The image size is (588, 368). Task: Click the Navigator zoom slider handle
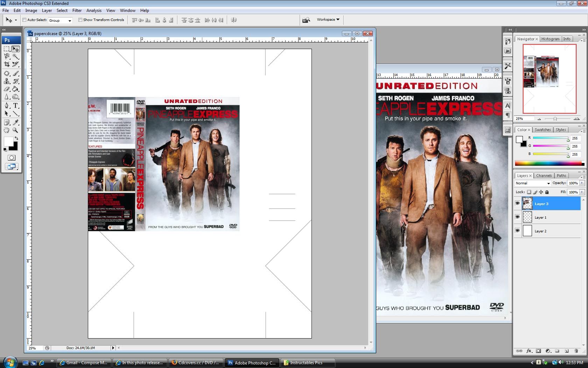pyautogui.click(x=555, y=119)
